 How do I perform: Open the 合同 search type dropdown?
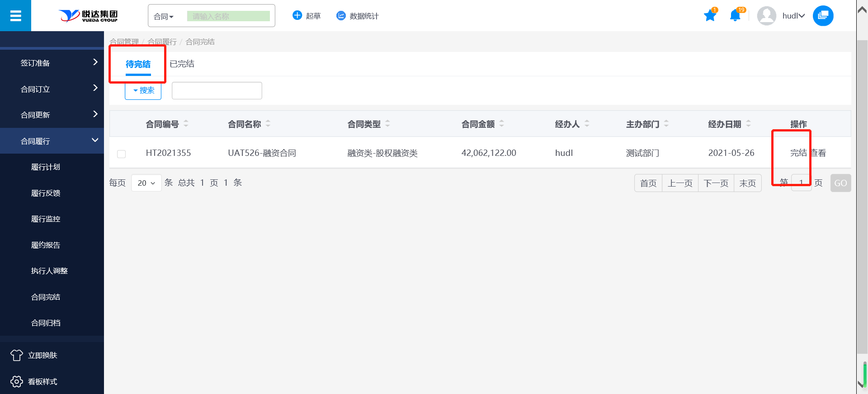[x=164, y=17]
